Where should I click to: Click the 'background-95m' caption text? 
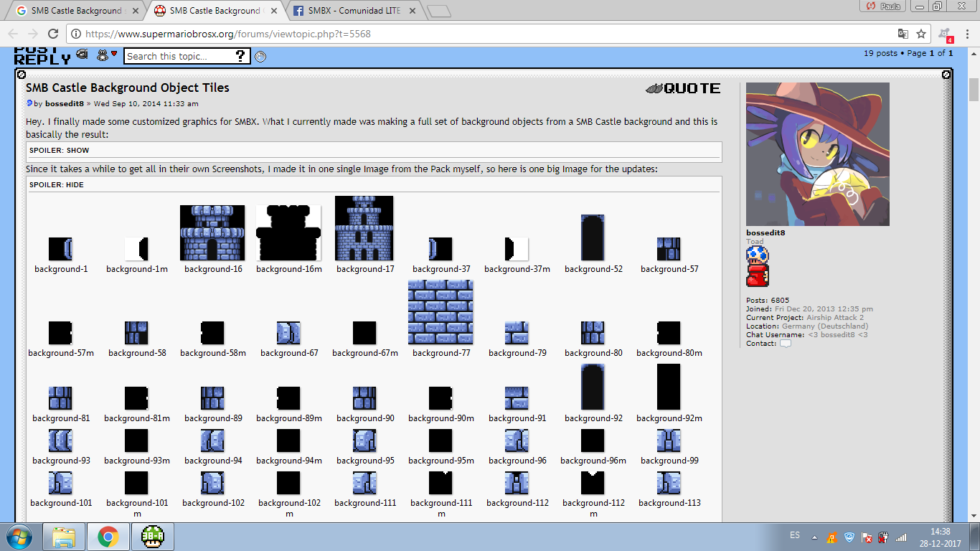click(440, 461)
